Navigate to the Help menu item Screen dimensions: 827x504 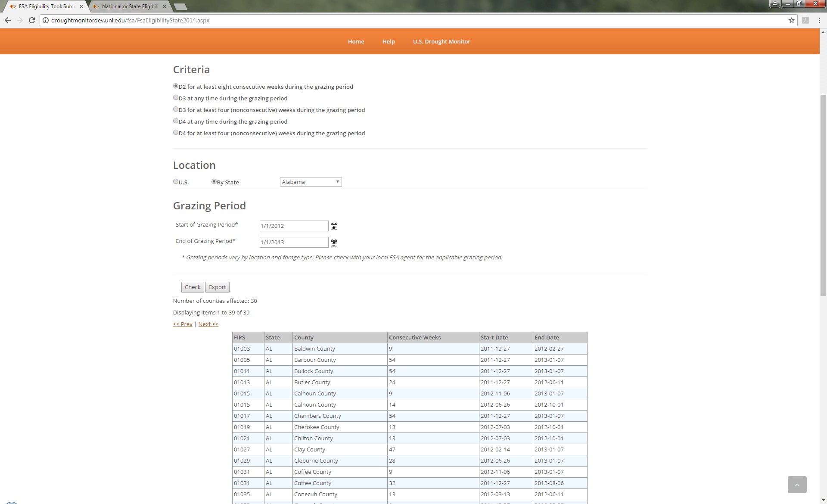pos(388,41)
